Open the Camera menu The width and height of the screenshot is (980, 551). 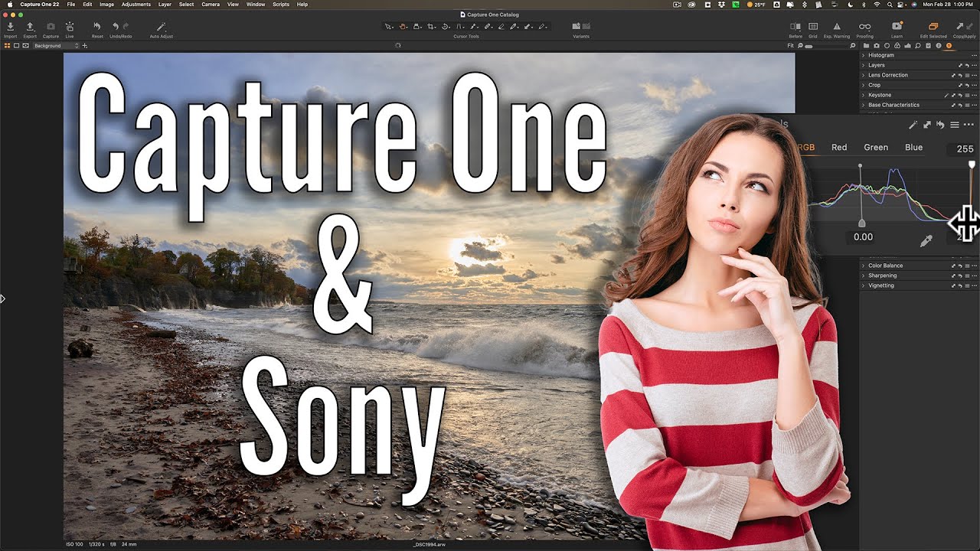pos(211,5)
